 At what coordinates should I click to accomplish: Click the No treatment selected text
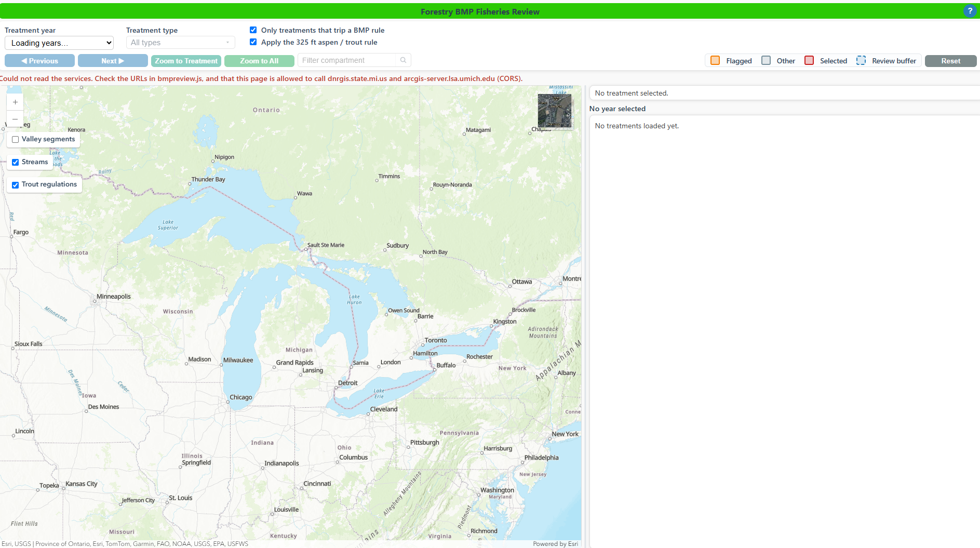point(632,93)
